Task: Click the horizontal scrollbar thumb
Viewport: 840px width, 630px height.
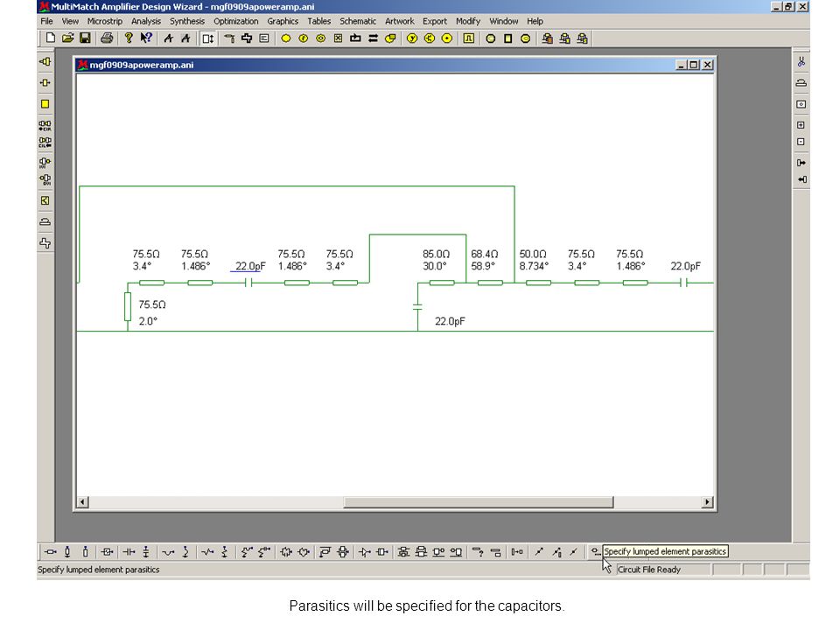Action: [x=479, y=502]
